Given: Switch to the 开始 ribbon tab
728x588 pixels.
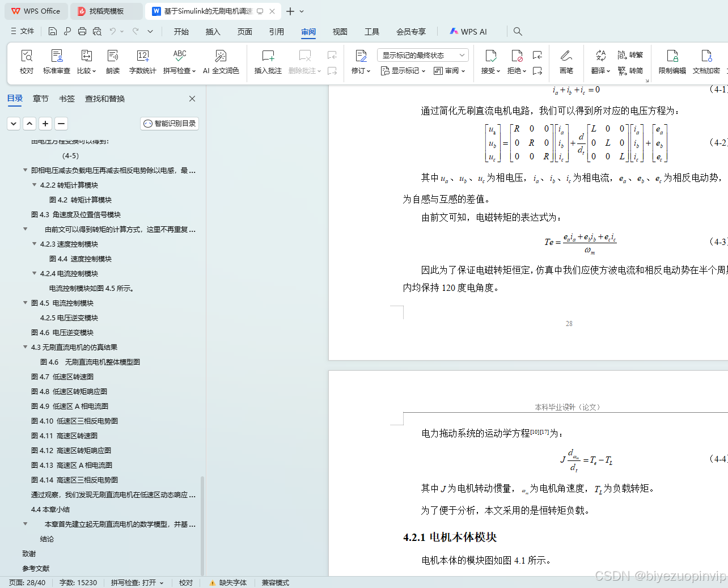Looking at the screenshot, I should [x=181, y=32].
